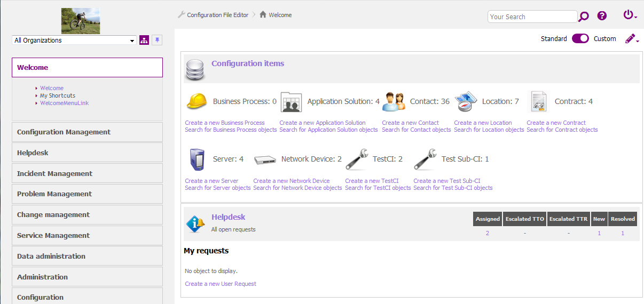644x304 pixels.
Task: Open the power user menu dropdown
Action: tap(630, 15)
